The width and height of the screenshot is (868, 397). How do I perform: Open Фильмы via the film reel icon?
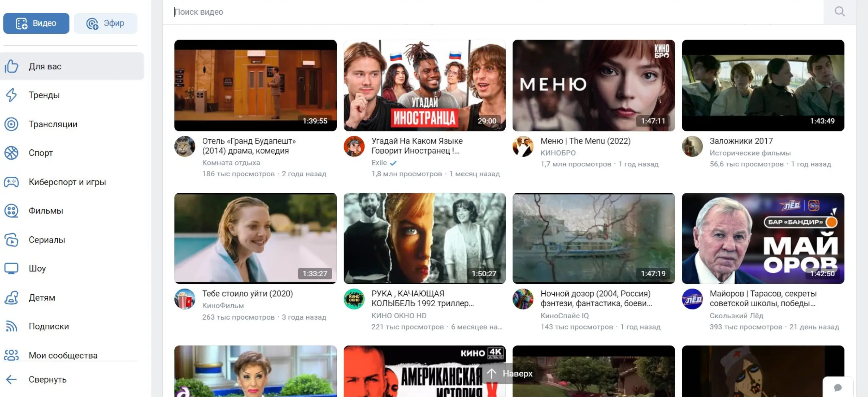coord(11,211)
